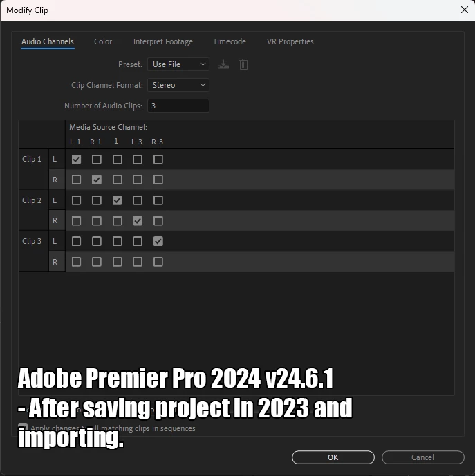The image size is (475, 476).
Task: Check Clip 2 L channel L-3 checkbox
Action: pyautogui.click(x=138, y=200)
